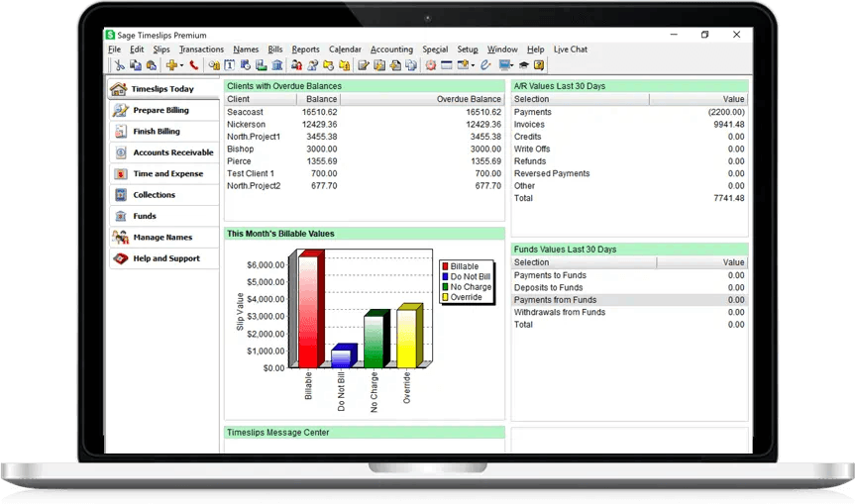
Task: Click the computer monitor toolbar icon
Action: (x=504, y=65)
